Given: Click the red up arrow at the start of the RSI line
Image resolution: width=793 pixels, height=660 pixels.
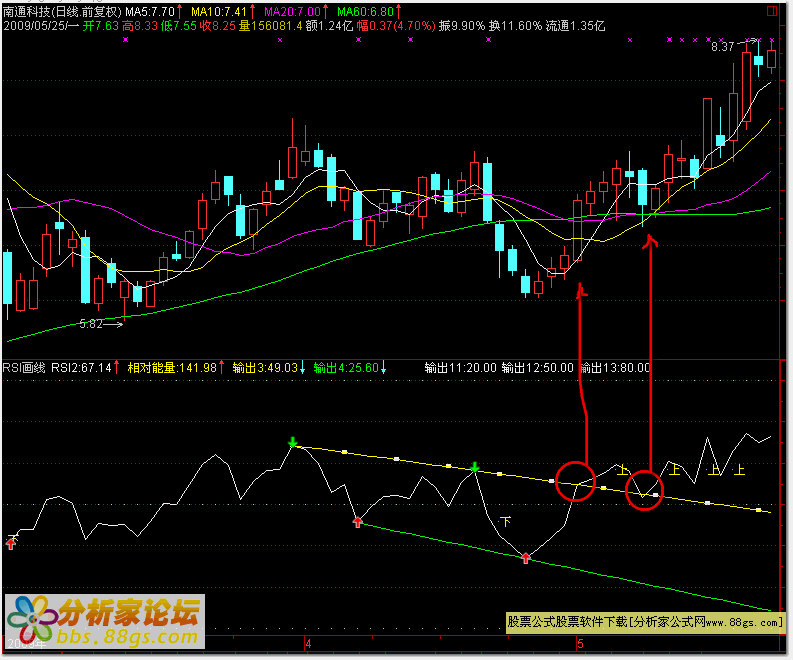Looking at the screenshot, I should (x=11, y=544).
